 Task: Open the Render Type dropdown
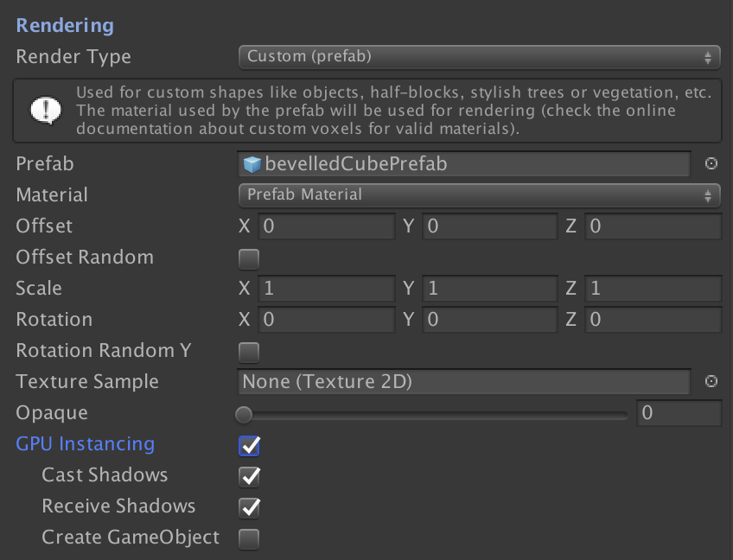478,57
